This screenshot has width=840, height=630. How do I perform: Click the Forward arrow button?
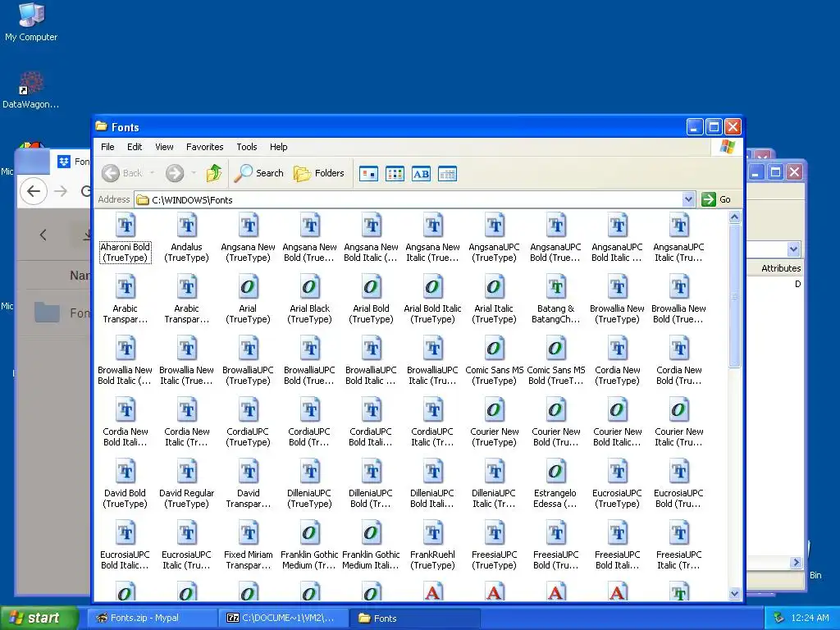pyautogui.click(x=175, y=173)
